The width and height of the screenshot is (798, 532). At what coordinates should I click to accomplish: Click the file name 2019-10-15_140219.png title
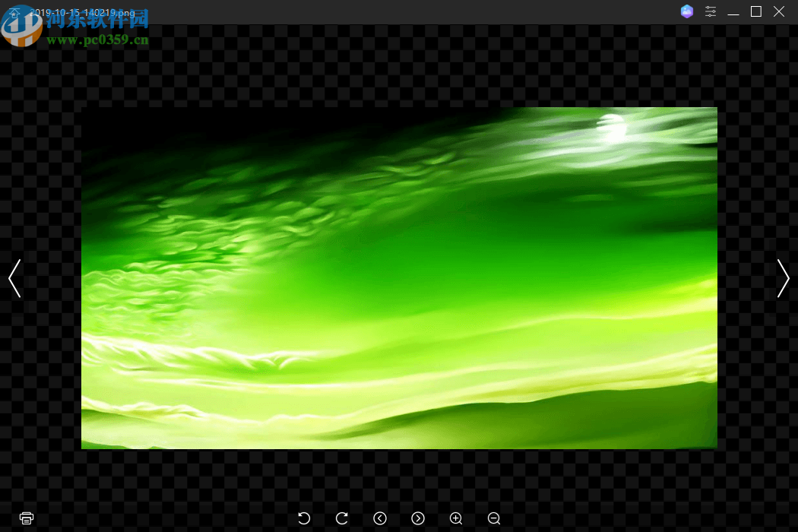coord(84,13)
